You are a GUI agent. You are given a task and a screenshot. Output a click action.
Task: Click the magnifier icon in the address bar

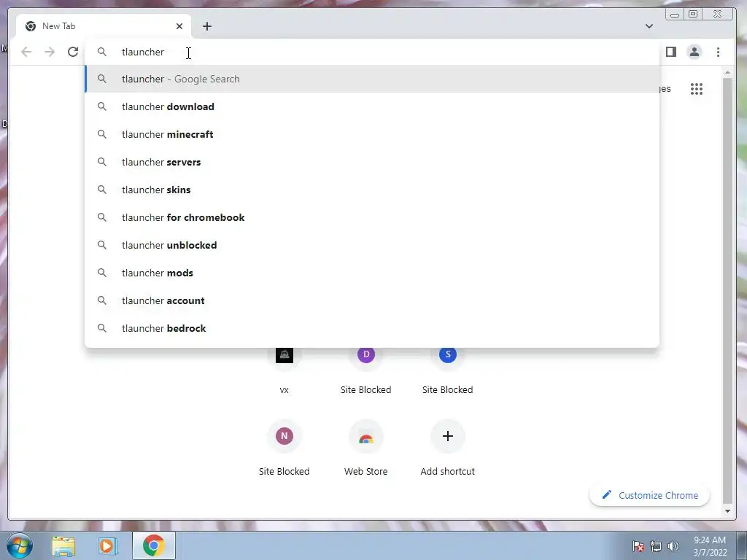pos(102,52)
